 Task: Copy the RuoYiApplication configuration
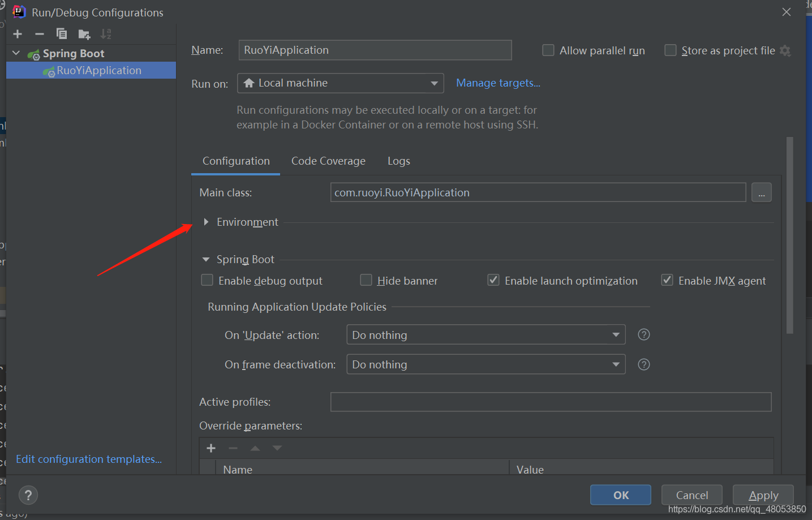tap(61, 33)
